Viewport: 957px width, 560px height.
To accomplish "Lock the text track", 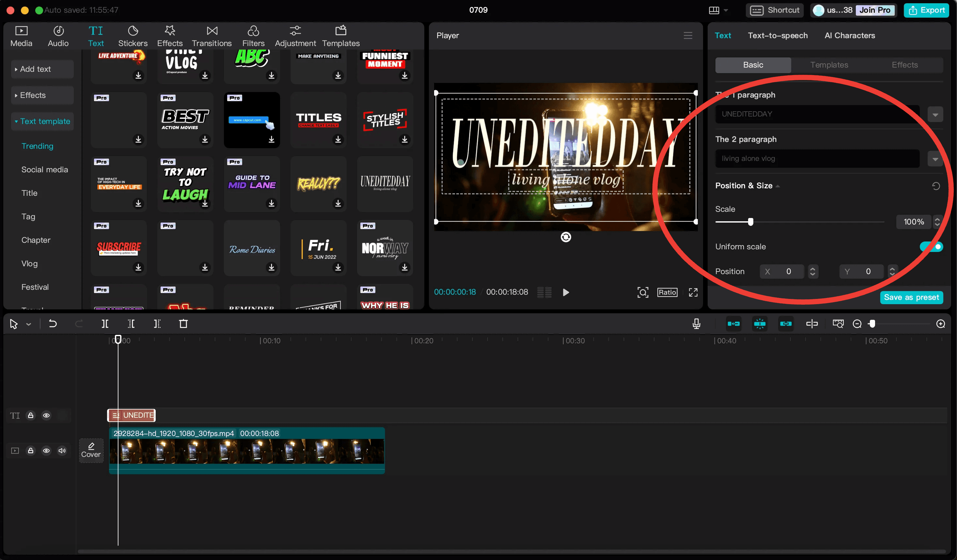I will pos(31,415).
